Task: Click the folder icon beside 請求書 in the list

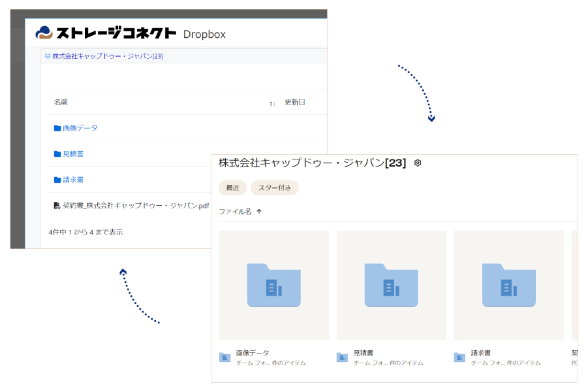Action: coord(57,180)
